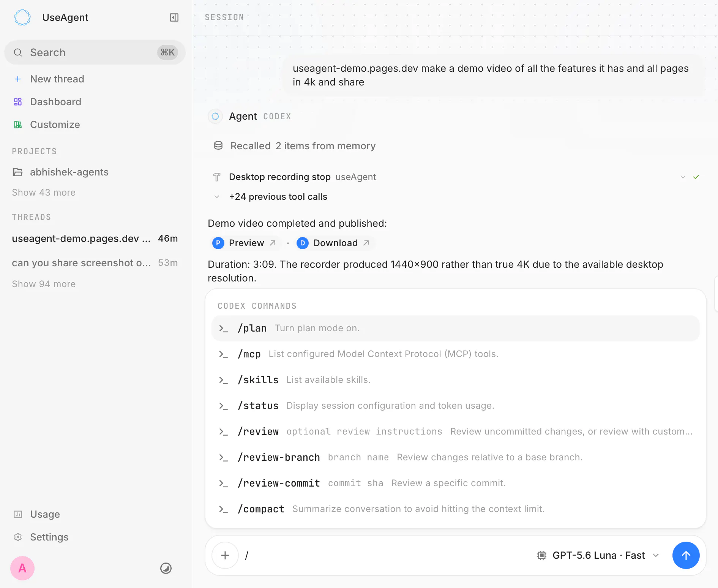Click the search magnifier icon
The height and width of the screenshot is (588, 718).
pos(18,52)
